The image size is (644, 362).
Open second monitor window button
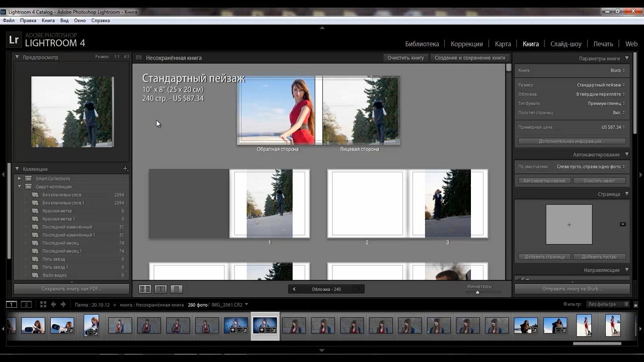[26, 304]
